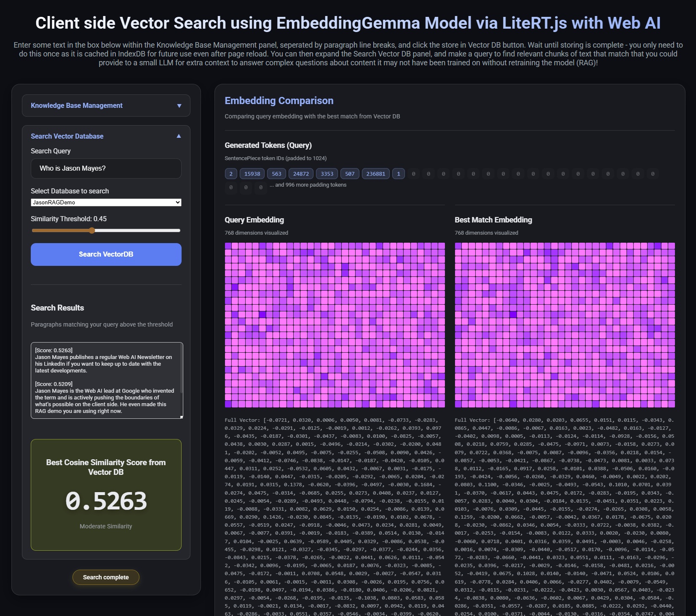696x616 pixels.
Task: Open the Select Database dropdown
Action: (106, 202)
